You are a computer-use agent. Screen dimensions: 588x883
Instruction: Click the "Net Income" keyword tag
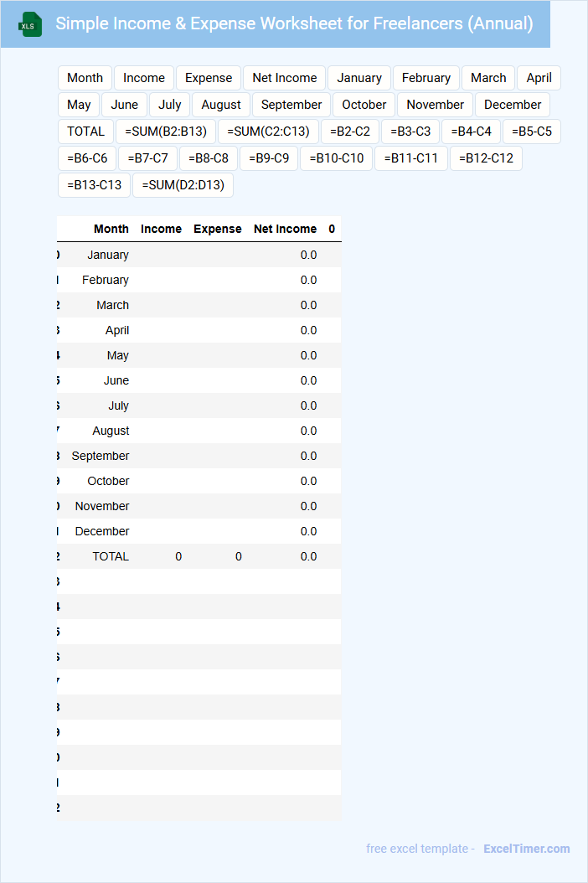[285, 78]
